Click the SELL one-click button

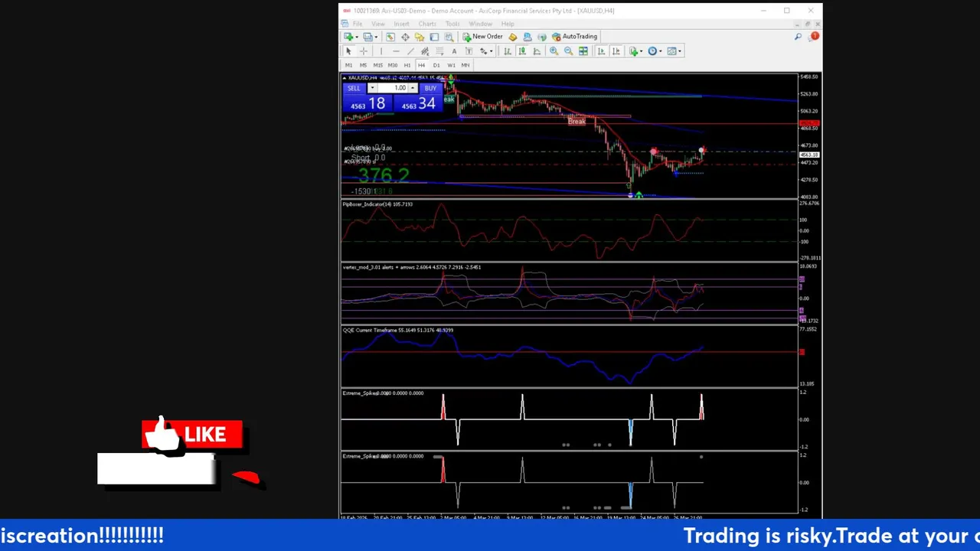tap(354, 88)
